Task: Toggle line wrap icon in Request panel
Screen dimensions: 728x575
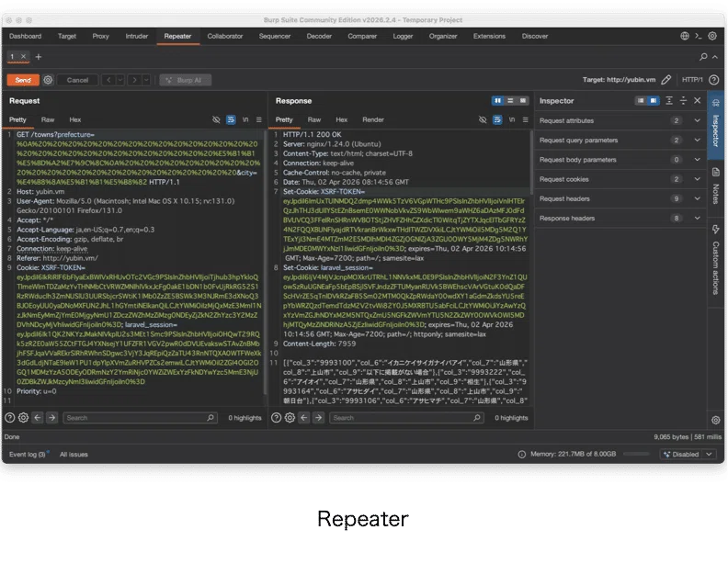Action: pos(231,119)
